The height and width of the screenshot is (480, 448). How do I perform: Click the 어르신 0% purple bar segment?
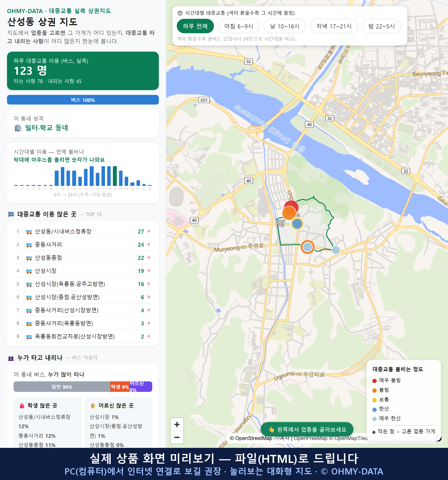[x=141, y=387]
